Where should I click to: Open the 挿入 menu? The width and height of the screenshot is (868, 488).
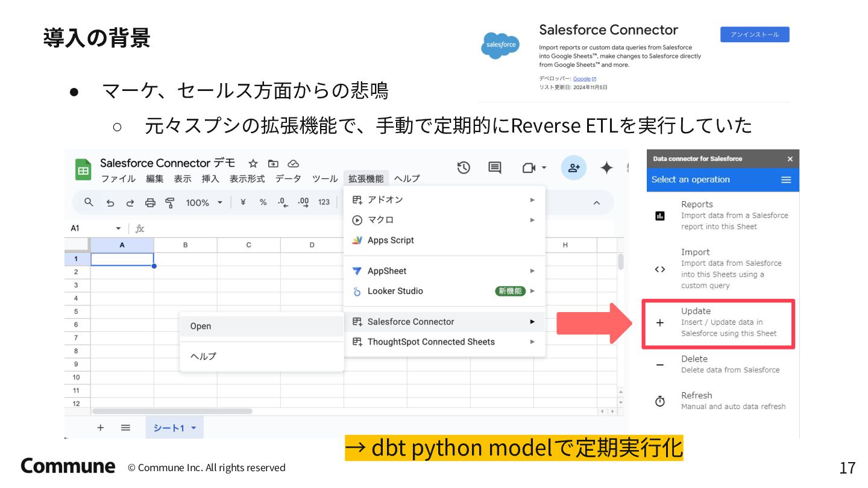pyautogui.click(x=210, y=179)
